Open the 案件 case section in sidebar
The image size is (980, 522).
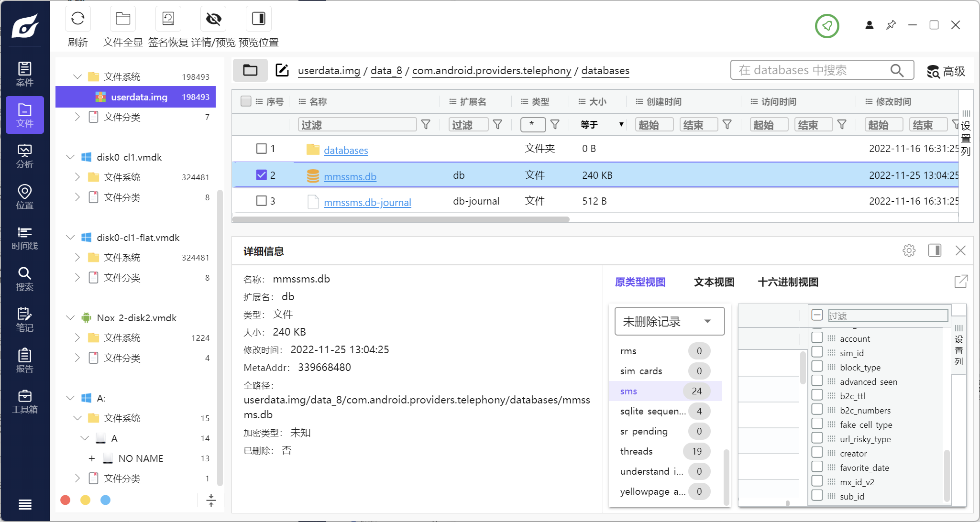(x=25, y=74)
